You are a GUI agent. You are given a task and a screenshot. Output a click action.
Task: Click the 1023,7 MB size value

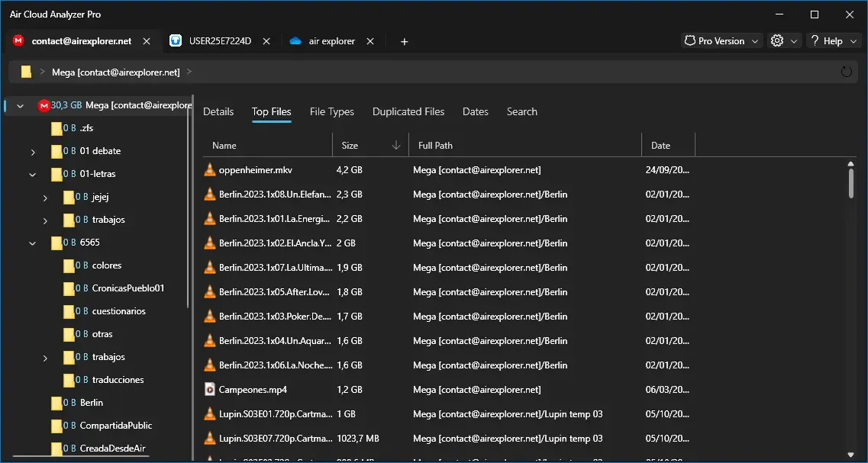click(x=357, y=439)
